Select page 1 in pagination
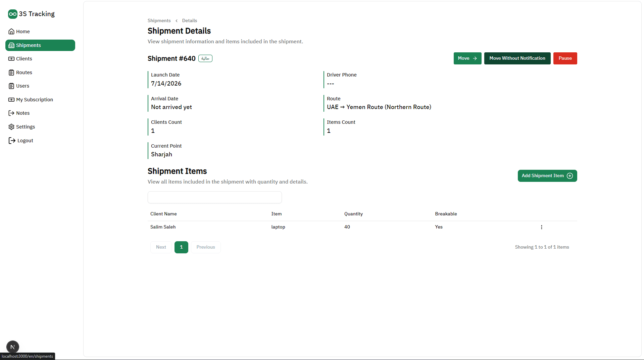The height and width of the screenshot is (360, 644). 181,247
